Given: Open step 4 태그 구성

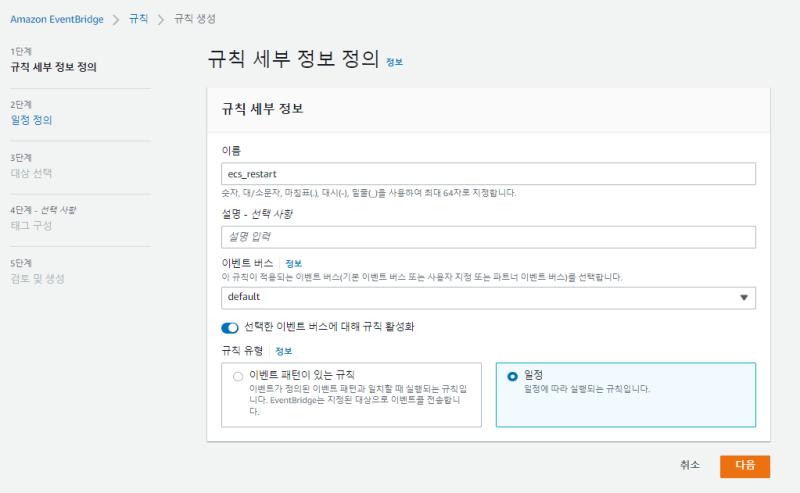Looking at the screenshot, I should point(31,225).
